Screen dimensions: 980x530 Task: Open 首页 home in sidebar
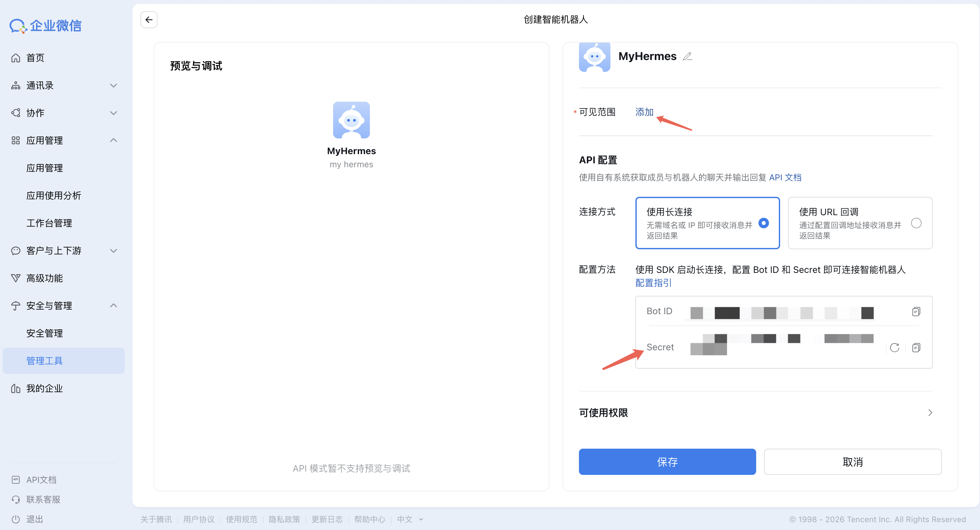35,58
